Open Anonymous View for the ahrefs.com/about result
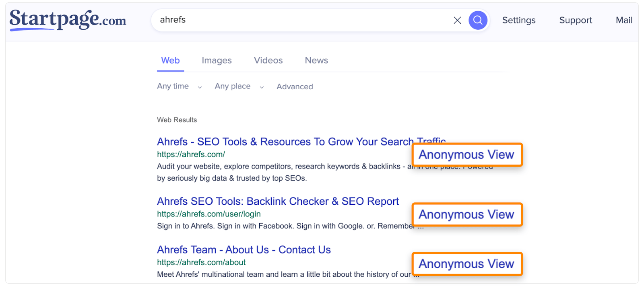The height and width of the screenshot is (286, 644). click(466, 264)
